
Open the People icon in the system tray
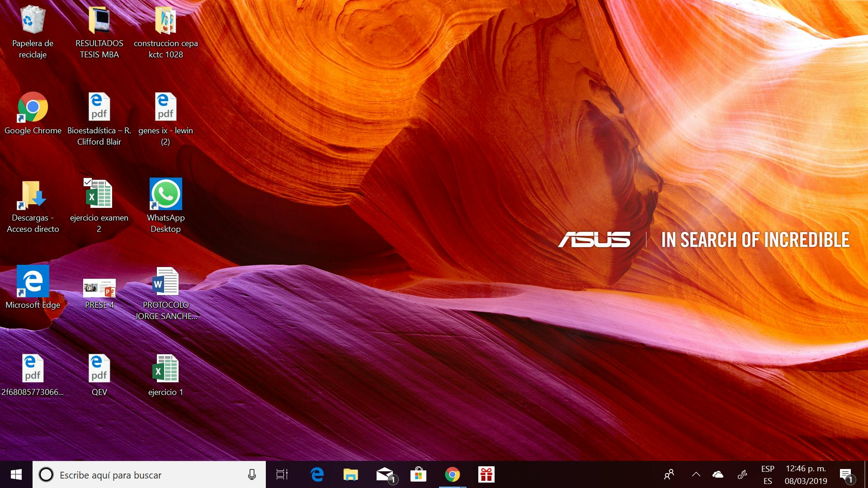pos(669,474)
